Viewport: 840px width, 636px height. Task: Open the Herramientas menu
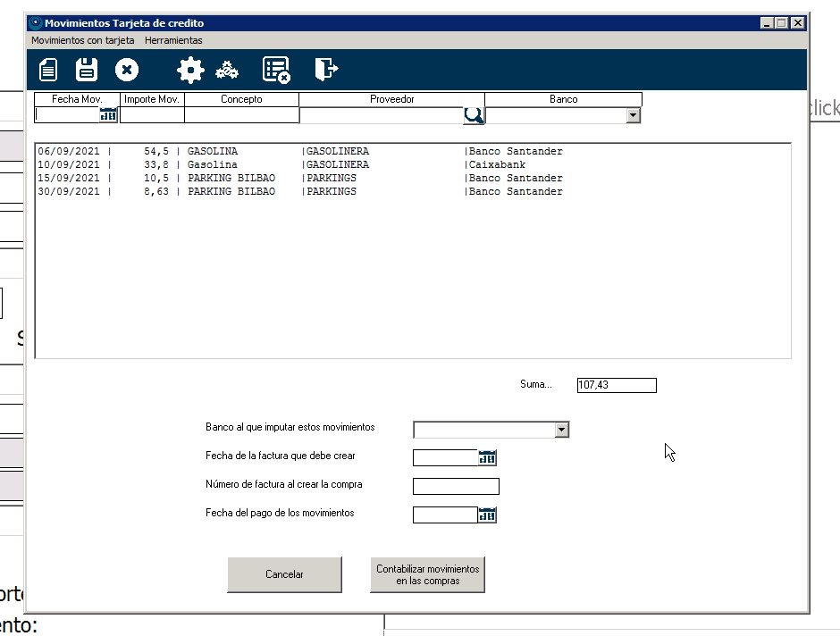point(173,40)
